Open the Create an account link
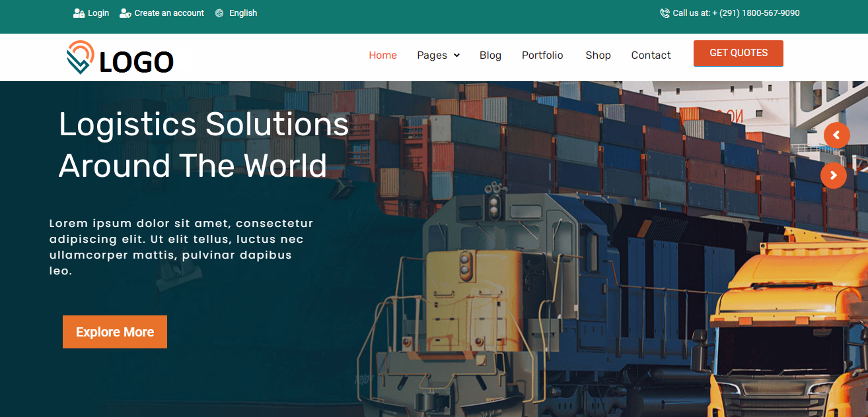This screenshot has width=868, height=417. pos(169,13)
